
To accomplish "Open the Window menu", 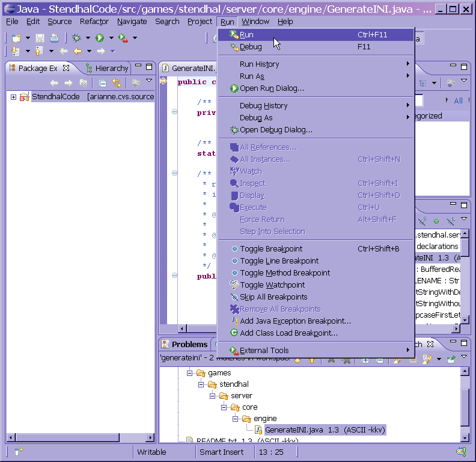I will point(255,22).
